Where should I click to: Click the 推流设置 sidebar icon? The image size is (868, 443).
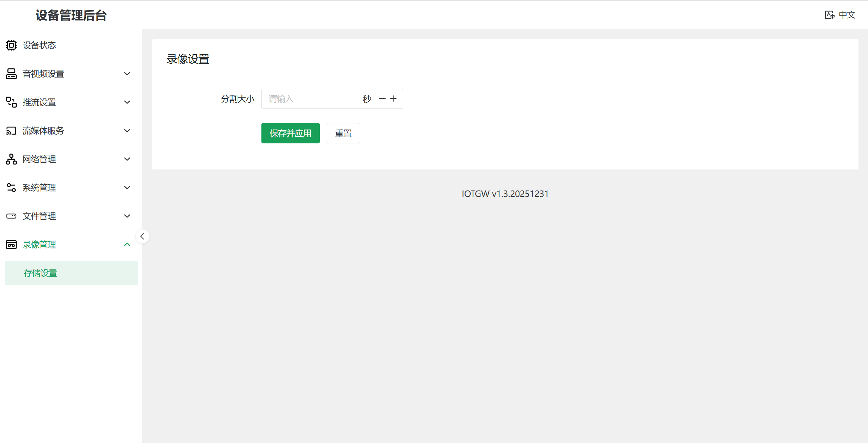coord(11,102)
